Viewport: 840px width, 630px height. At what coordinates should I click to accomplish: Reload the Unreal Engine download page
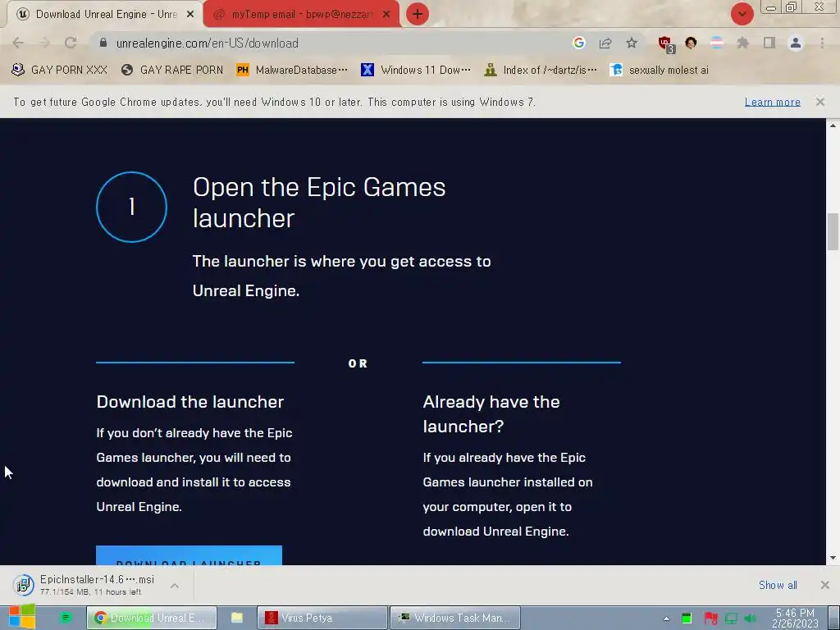[x=71, y=43]
